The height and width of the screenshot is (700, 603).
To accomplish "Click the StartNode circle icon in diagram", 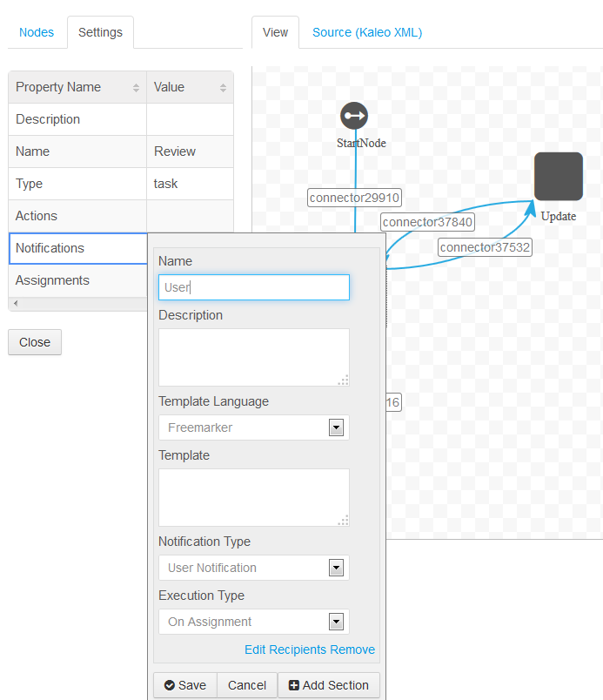I will tap(354, 116).
